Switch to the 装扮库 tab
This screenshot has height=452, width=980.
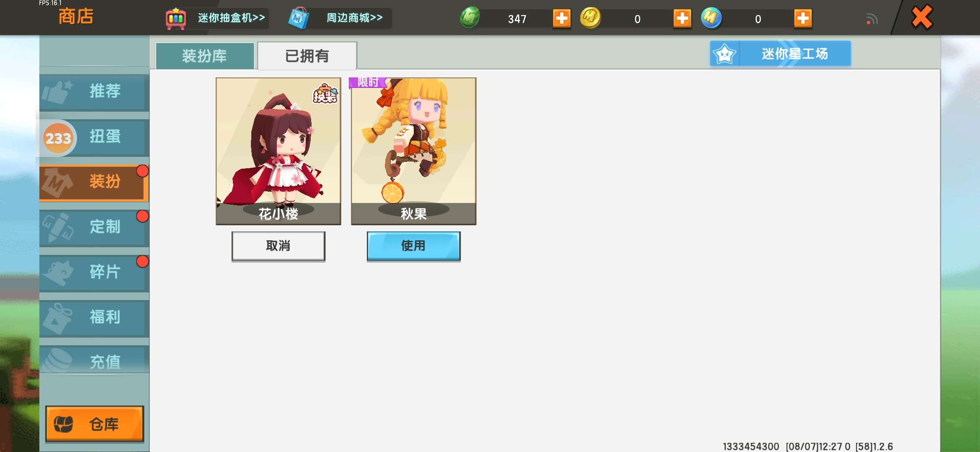(x=205, y=56)
